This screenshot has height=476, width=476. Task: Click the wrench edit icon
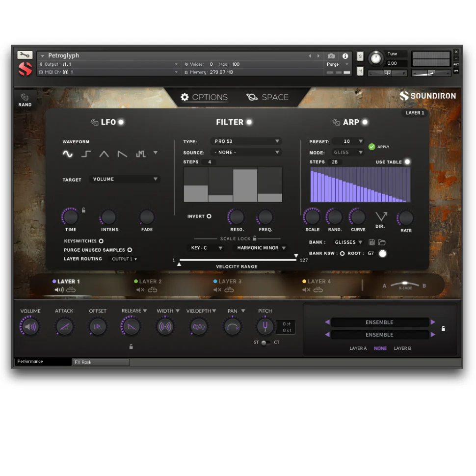tap(25, 55)
